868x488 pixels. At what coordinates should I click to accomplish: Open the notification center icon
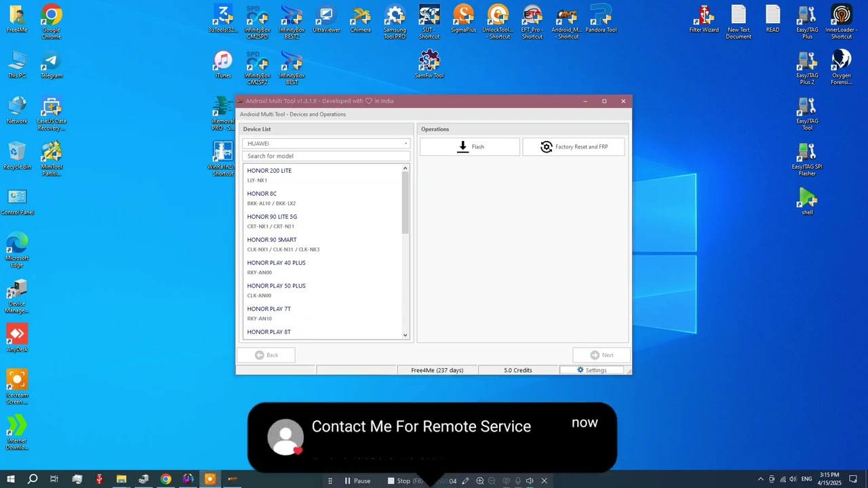(853, 480)
